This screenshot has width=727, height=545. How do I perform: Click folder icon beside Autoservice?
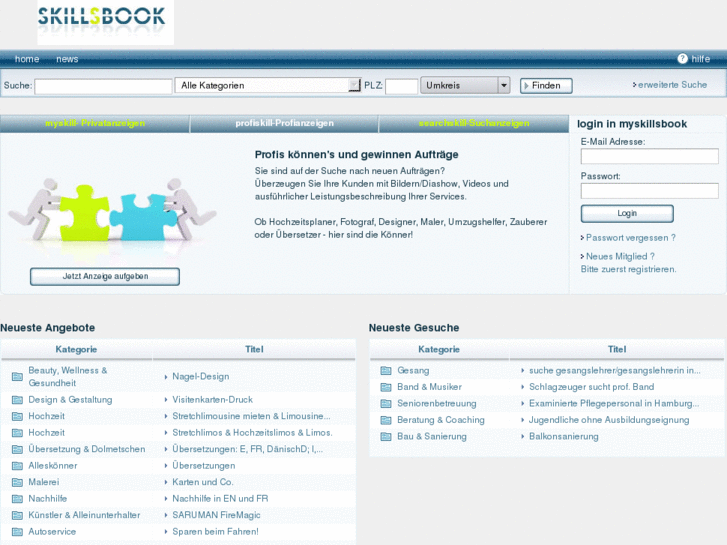tap(17, 532)
